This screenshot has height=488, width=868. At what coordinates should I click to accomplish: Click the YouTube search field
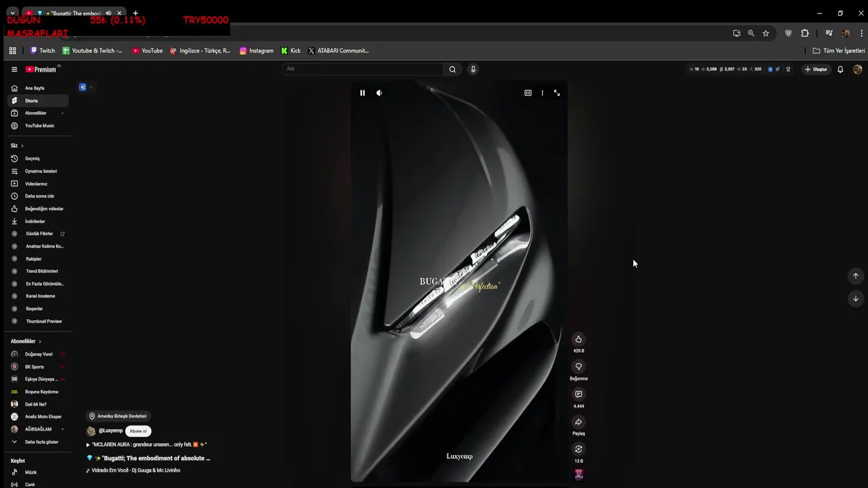click(363, 69)
